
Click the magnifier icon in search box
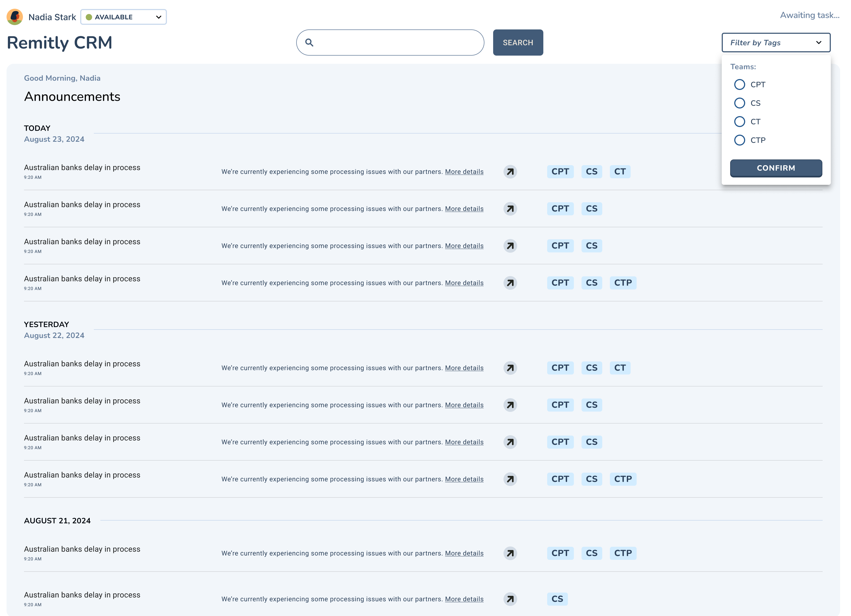(309, 42)
